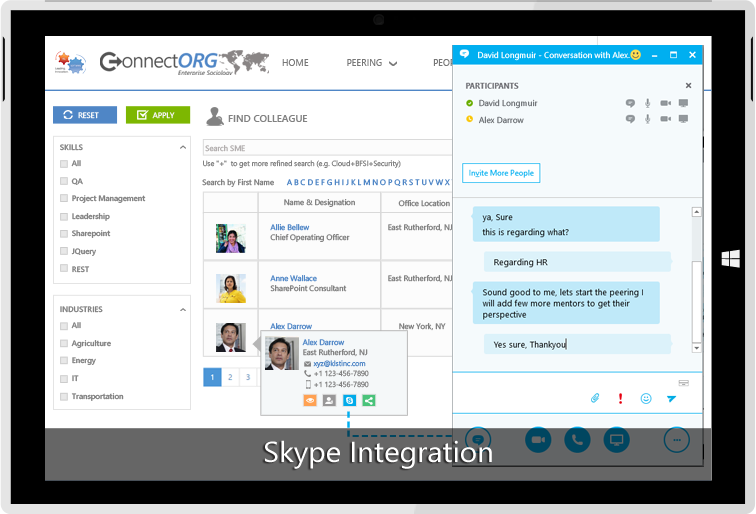
Task: Click the ConnectORG logo
Action: point(184,63)
